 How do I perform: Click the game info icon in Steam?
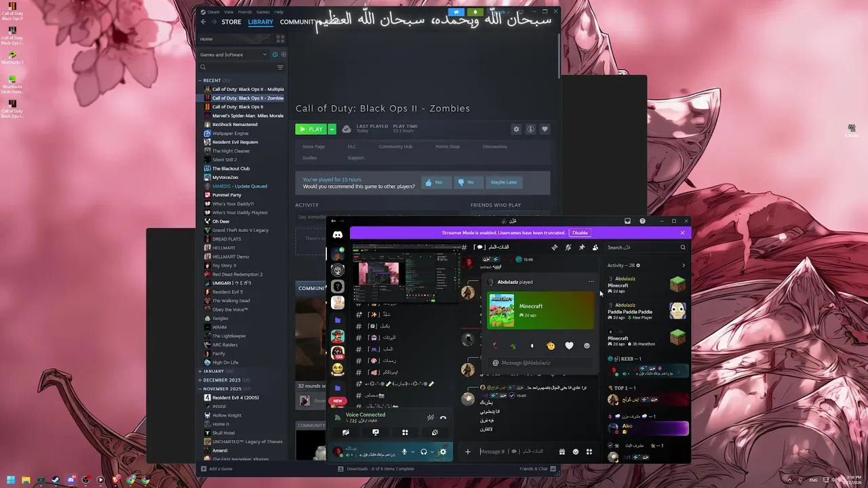(530, 129)
